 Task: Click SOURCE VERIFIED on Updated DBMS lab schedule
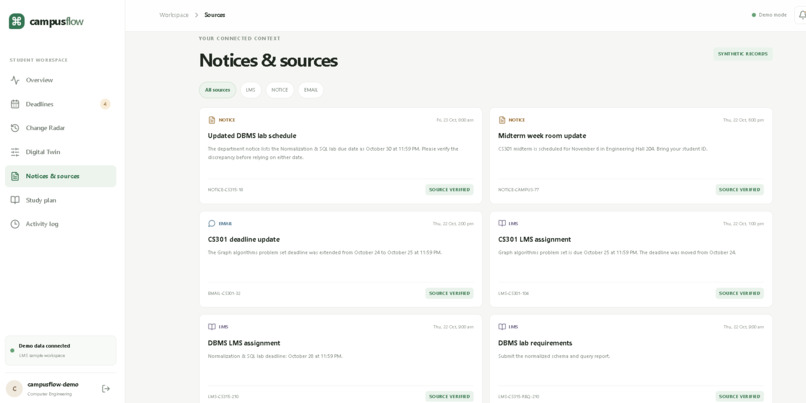click(x=450, y=190)
